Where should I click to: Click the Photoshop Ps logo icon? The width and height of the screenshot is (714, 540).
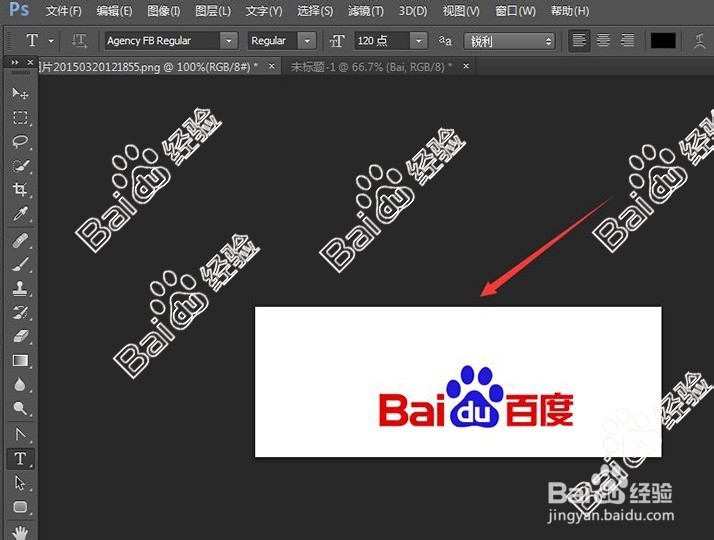click(x=19, y=9)
